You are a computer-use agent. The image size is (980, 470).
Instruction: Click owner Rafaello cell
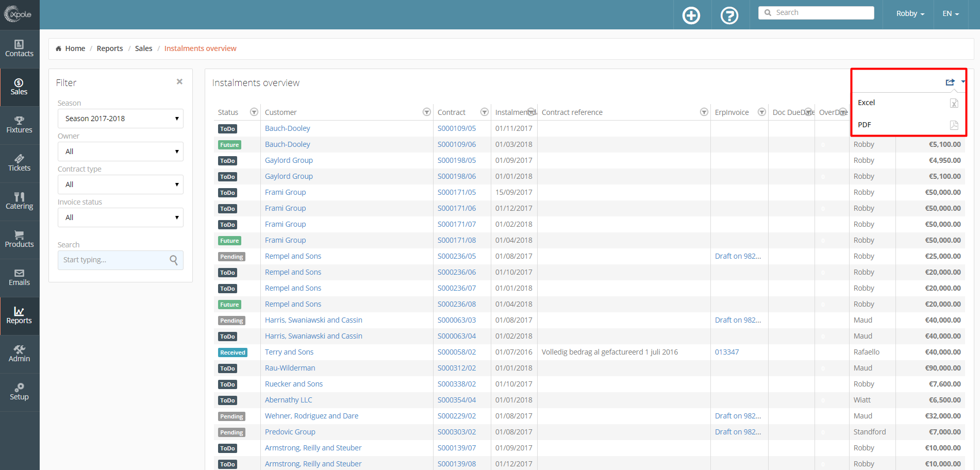tap(867, 352)
